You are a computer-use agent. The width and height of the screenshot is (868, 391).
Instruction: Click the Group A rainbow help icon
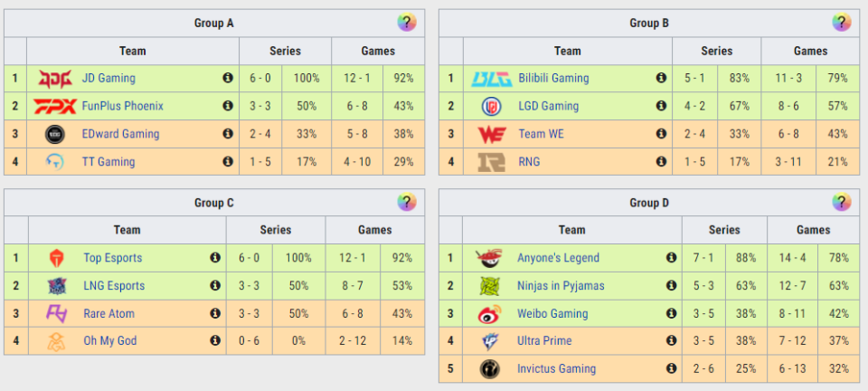407,23
